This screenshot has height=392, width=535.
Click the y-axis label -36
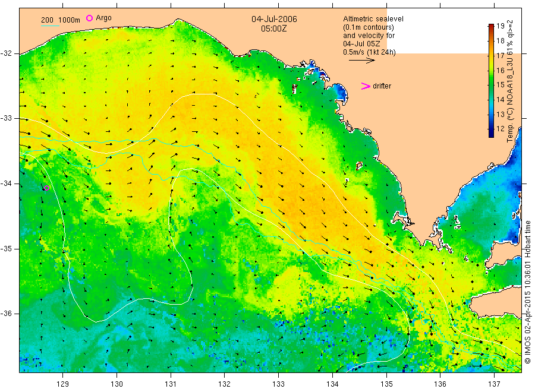(6, 314)
